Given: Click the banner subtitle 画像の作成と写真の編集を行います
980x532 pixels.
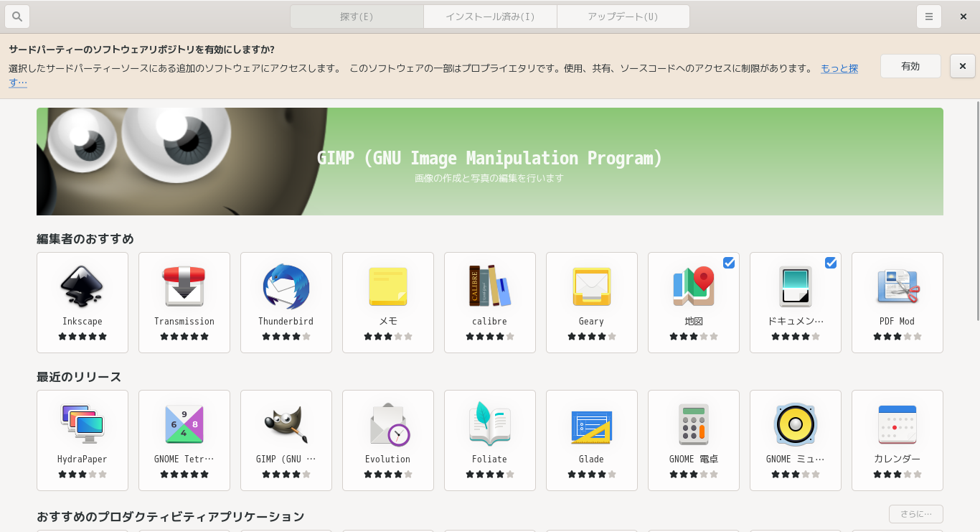Looking at the screenshot, I should point(489,178).
